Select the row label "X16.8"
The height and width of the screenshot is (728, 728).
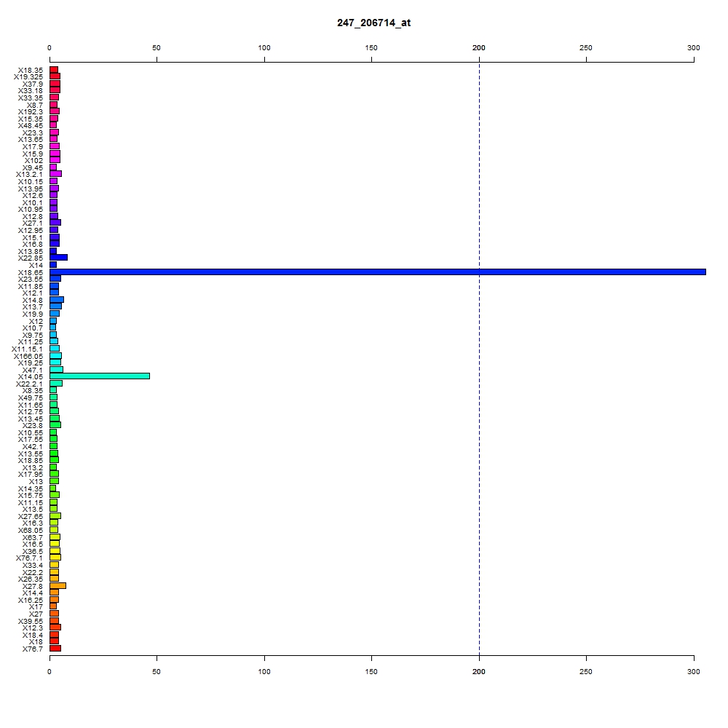pyautogui.click(x=33, y=245)
